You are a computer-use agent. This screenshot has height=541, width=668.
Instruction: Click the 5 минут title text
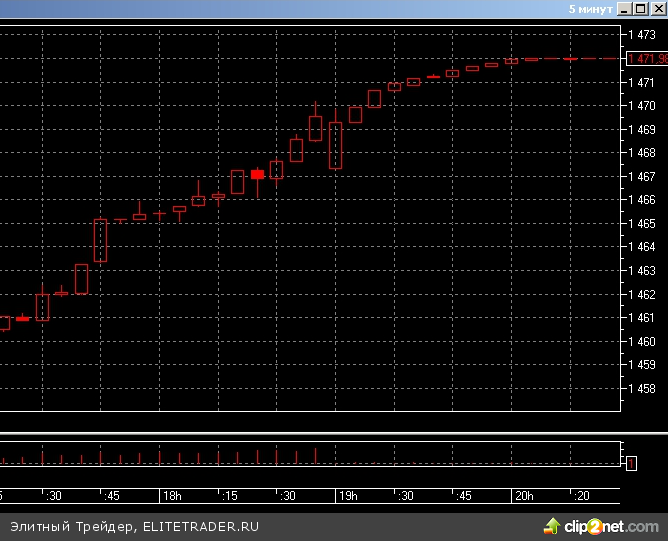(590, 8)
